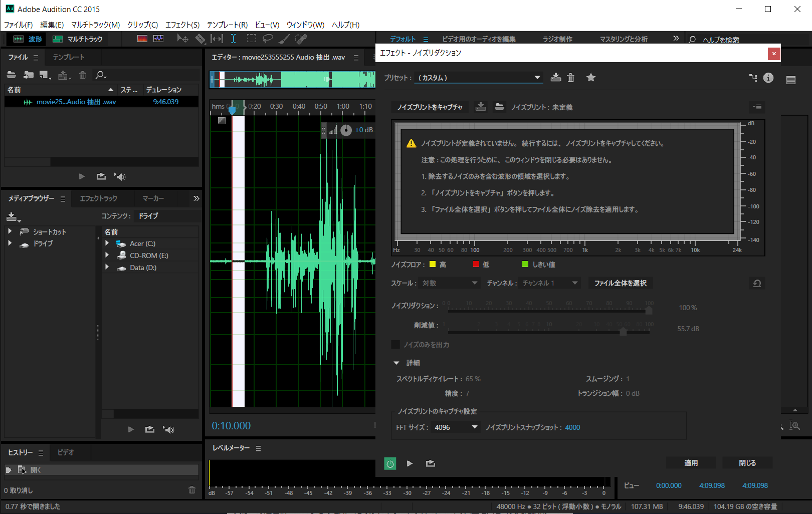Save the current settings as a preset
Screen dimensions: 812x514
click(x=556, y=77)
